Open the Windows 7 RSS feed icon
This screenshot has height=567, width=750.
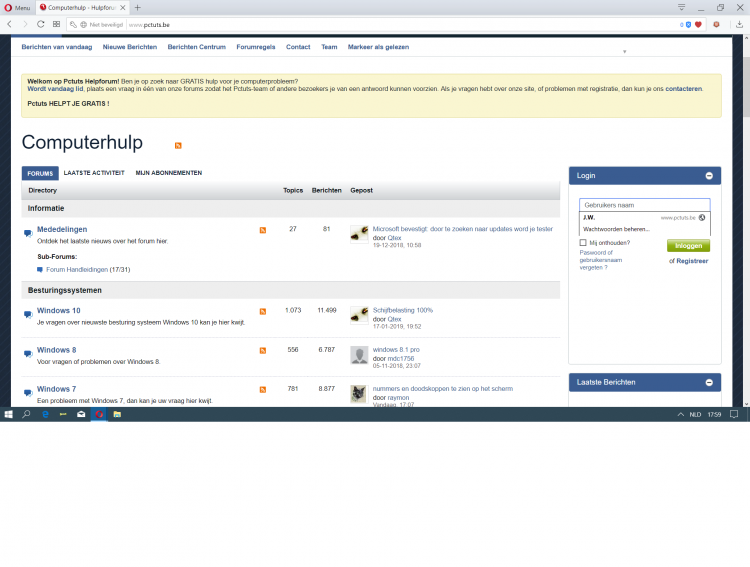tap(263, 390)
